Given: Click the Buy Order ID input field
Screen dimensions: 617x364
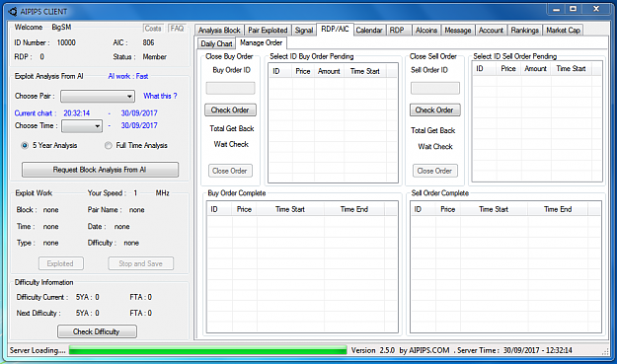Looking at the screenshot, I should click(x=230, y=88).
